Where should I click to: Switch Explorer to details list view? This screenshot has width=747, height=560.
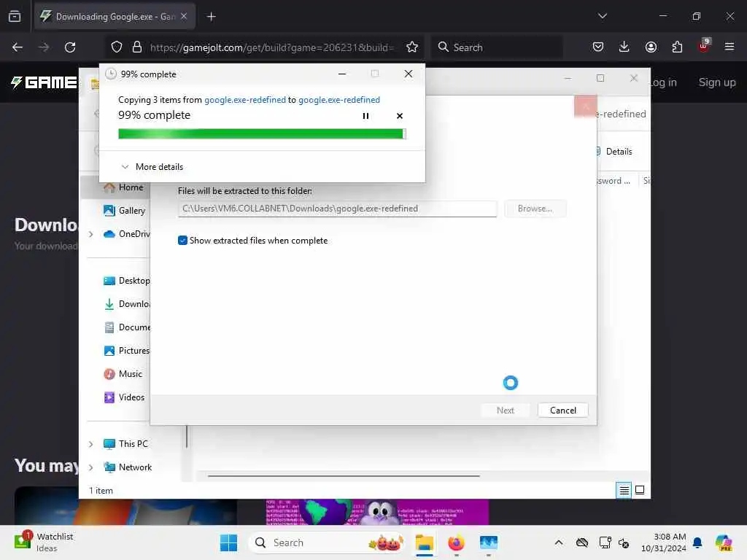tap(624, 490)
